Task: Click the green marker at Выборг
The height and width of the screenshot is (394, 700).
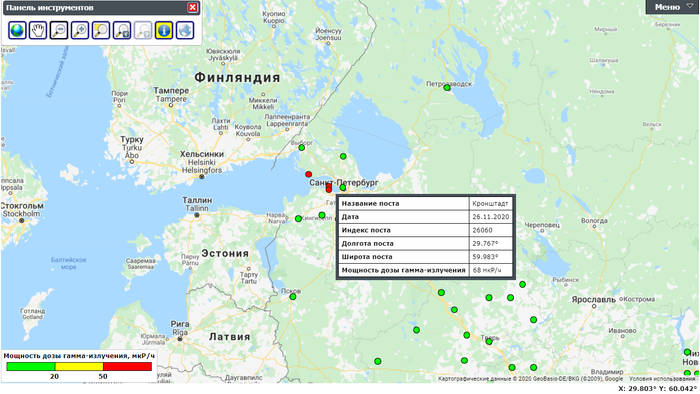Action: pos(301,148)
